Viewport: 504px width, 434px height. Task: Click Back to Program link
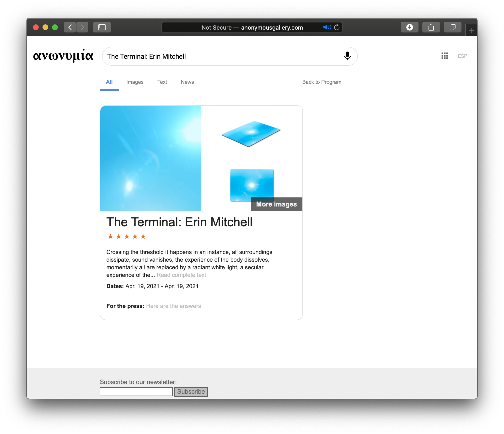[322, 82]
